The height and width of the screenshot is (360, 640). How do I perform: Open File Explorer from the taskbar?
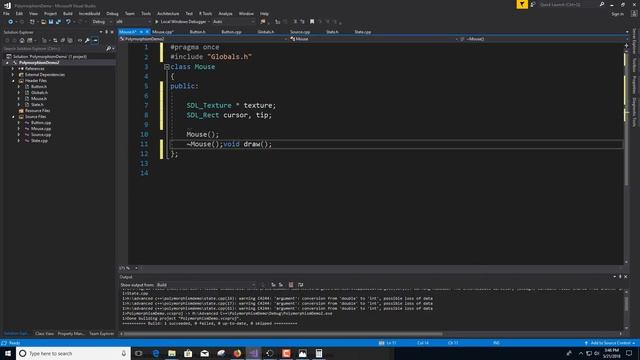(172, 353)
